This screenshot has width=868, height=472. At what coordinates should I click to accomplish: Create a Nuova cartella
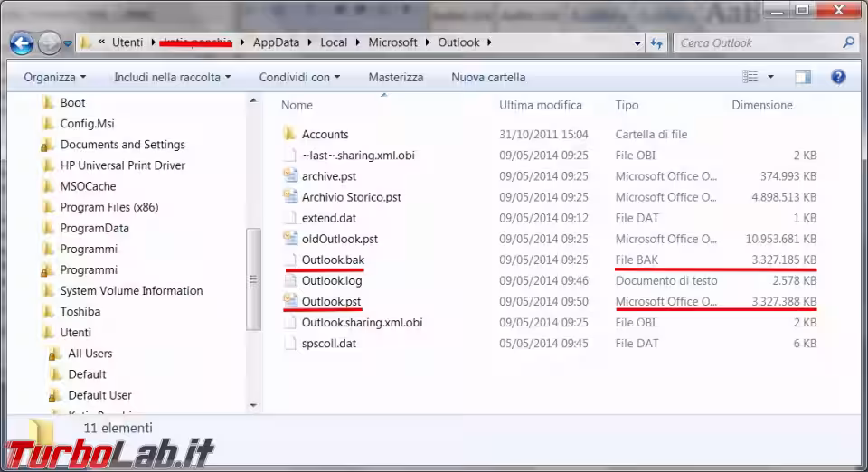click(x=488, y=78)
